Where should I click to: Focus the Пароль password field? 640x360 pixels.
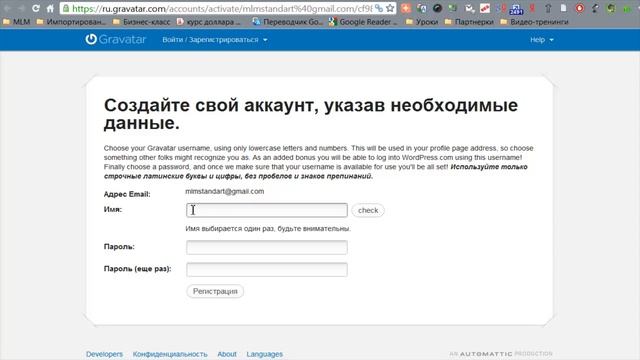click(267, 247)
